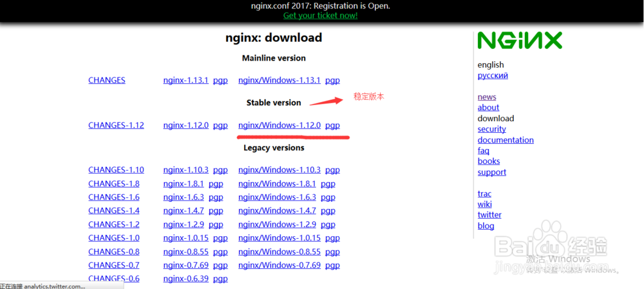Download nginx-0.6.39
644x289 pixels.
point(185,279)
